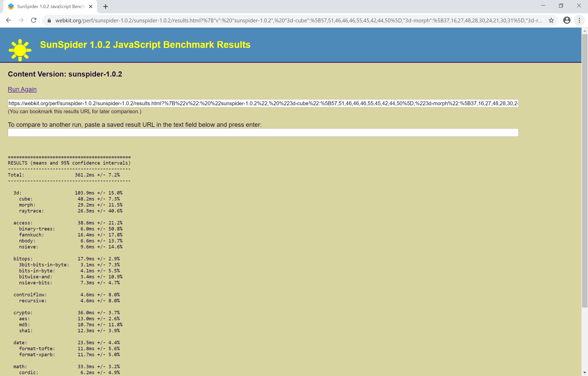Select the SunSpider 1.0.2 JavaScript Benchmark tab
This screenshot has width=588, height=376.
pyautogui.click(x=50, y=7)
